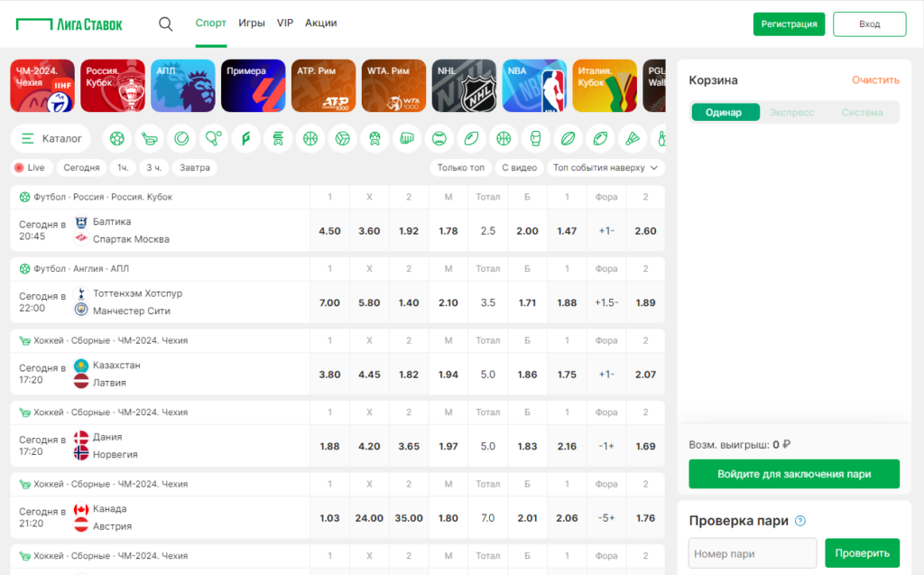Open Футбол · Россия · Россия. Кубок league header
Viewport: 924px width, 575px height.
103,197
